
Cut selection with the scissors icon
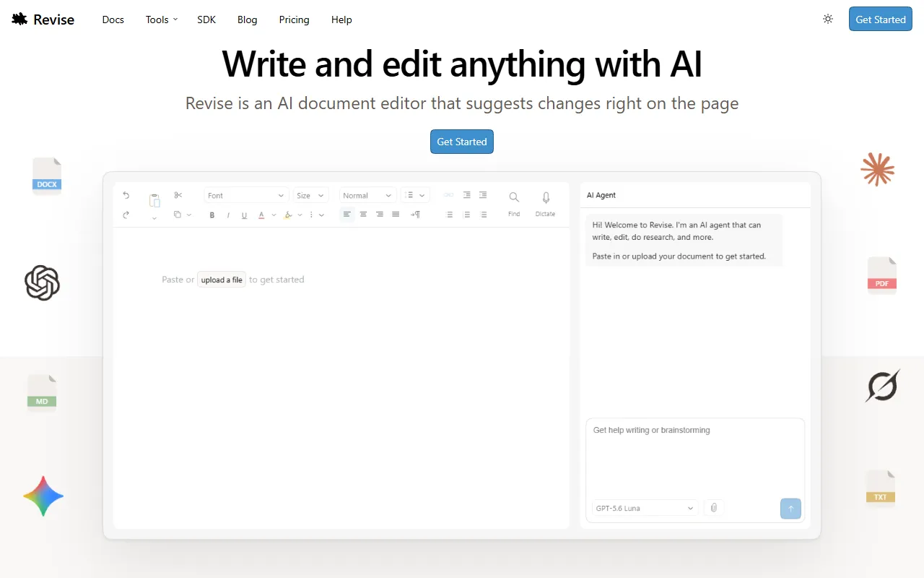point(178,195)
